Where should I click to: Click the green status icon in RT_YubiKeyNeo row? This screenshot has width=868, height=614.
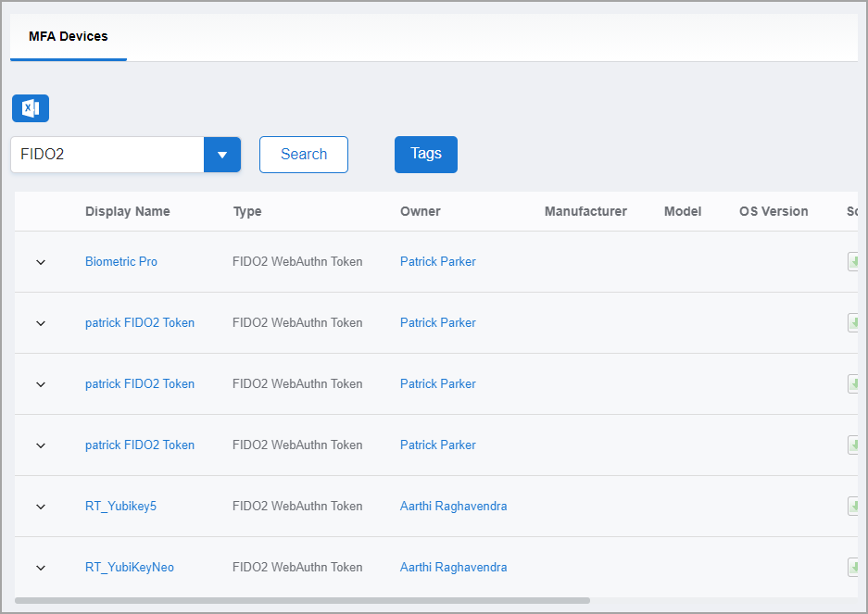[852, 568]
